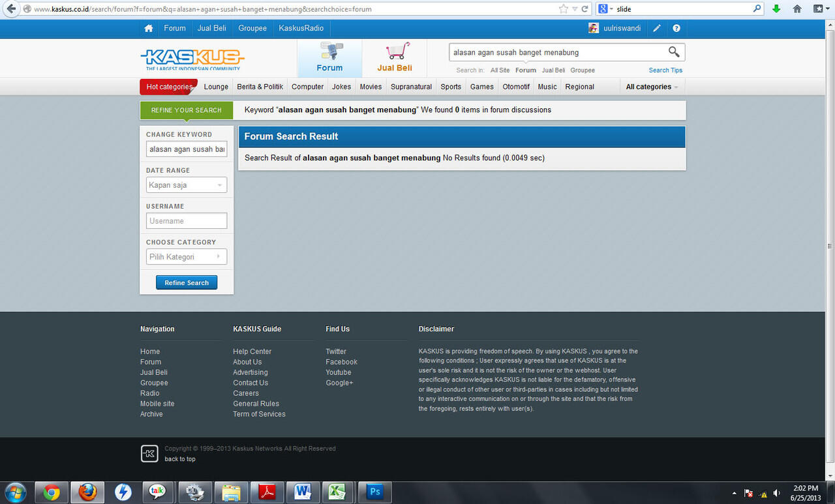This screenshot has width=835, height=504.
Task: Select the Forum tab with the forum icon
Action: point(329,58)
